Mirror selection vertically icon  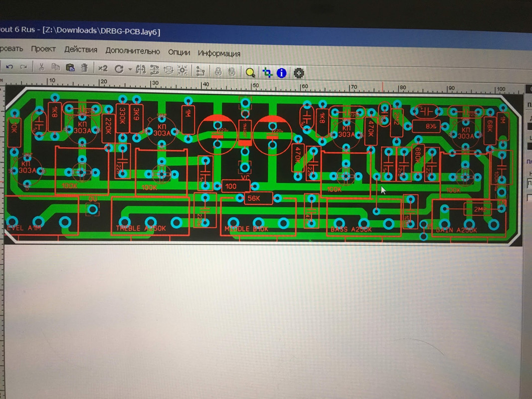click(155, 70)
